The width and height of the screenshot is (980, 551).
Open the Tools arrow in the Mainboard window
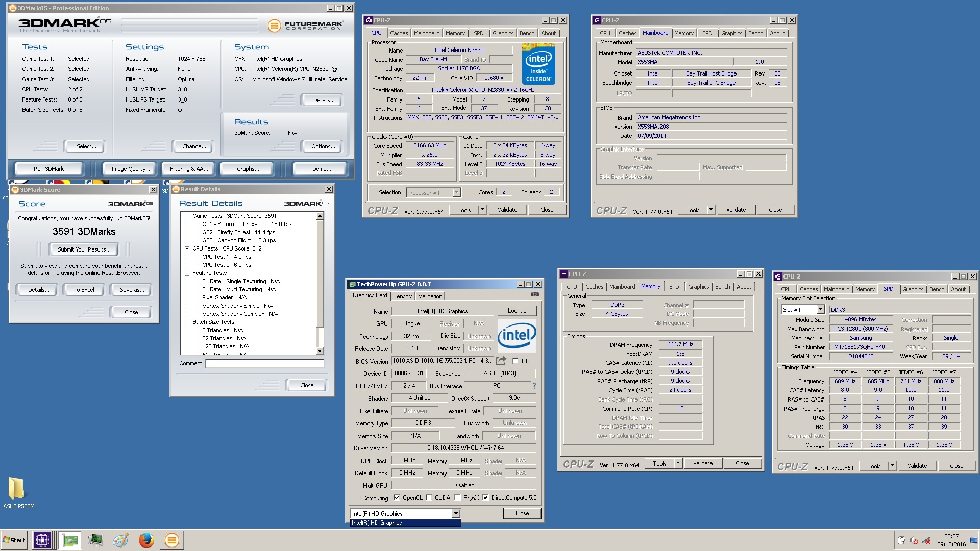click(711, 210)
